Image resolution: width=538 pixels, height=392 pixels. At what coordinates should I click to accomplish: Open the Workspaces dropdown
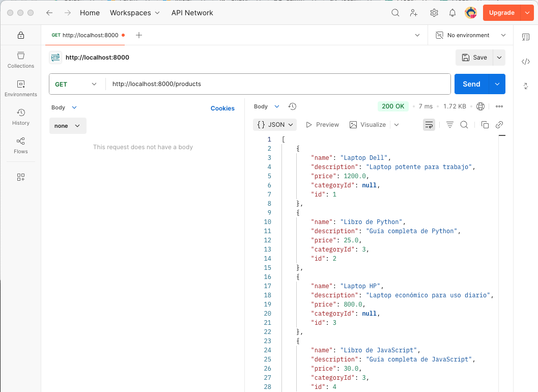click(135, 13)
